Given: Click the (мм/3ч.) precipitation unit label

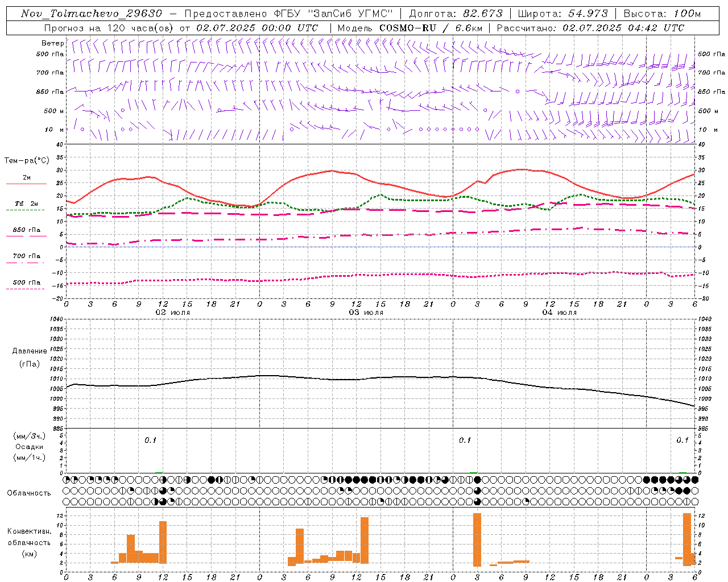Looking at the screenshot, I should click(30, 436).
